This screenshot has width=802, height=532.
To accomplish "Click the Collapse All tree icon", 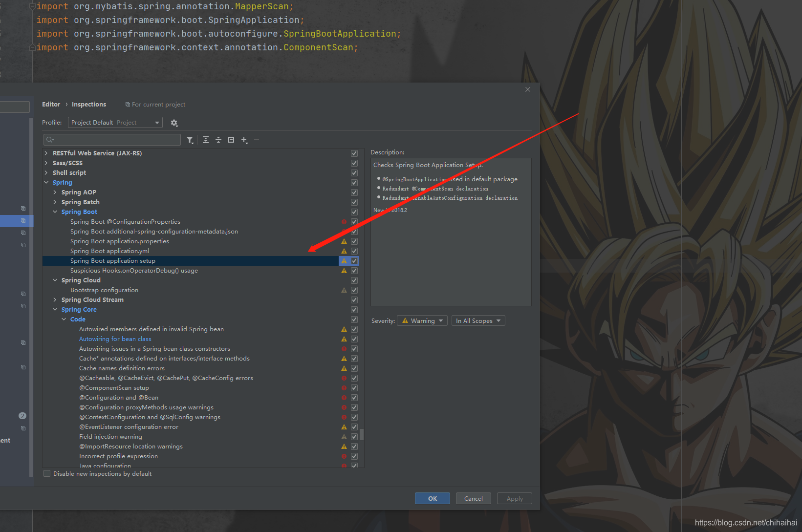I will click(x=218, y=140).
